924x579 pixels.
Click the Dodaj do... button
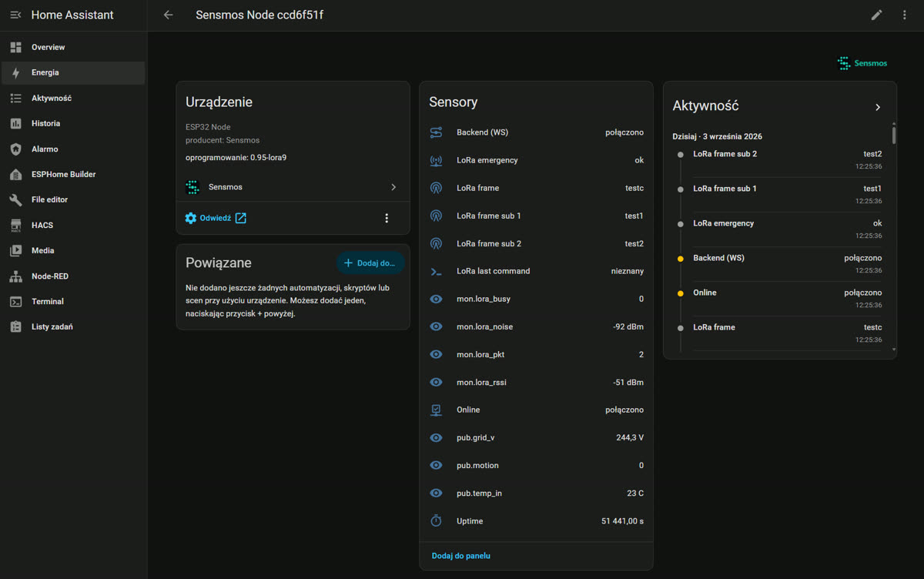click(370, 263)
